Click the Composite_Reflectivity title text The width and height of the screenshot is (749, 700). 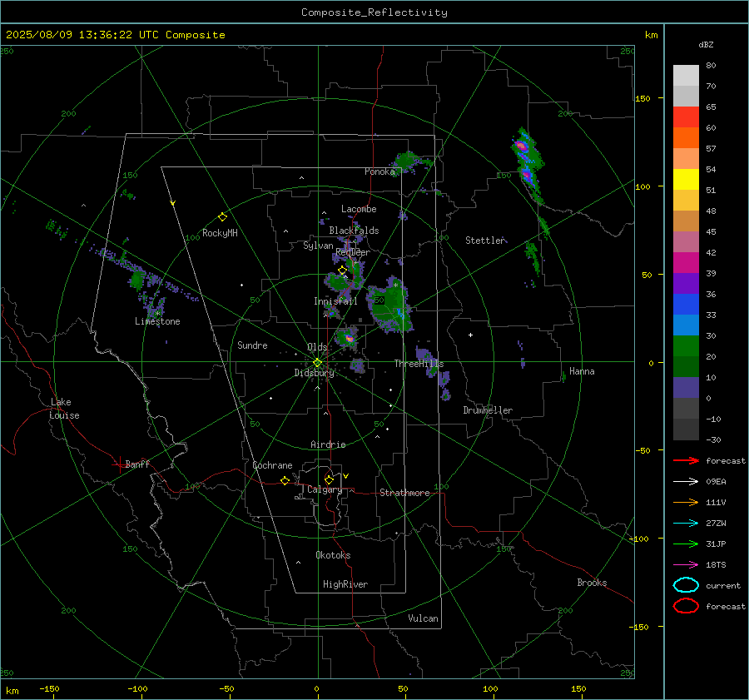click(374, 12)
